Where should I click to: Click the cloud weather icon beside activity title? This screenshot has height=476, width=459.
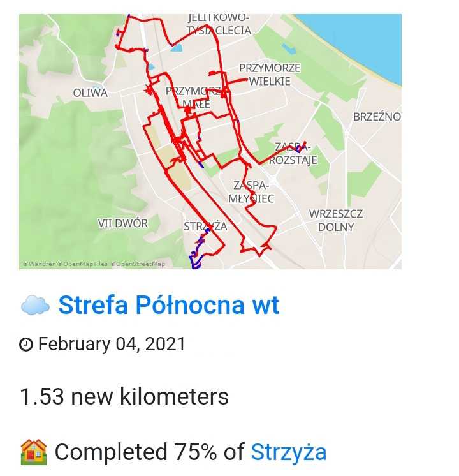[35, 306]
